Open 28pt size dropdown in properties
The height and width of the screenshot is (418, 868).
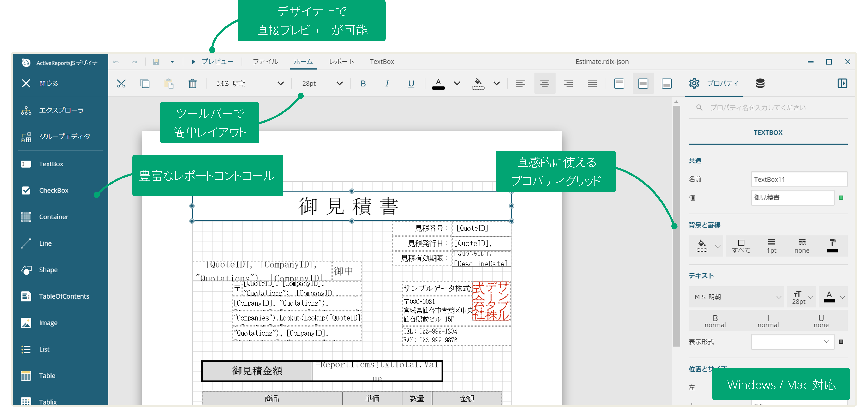click(x=801, y=297)
